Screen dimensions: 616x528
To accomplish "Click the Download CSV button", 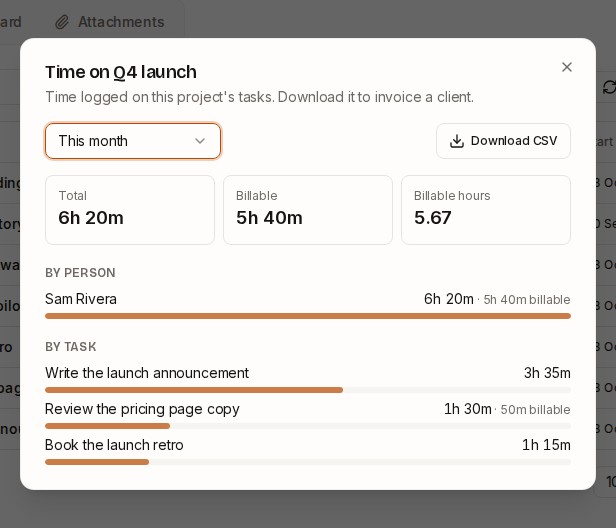I will [x=503, y=141].
